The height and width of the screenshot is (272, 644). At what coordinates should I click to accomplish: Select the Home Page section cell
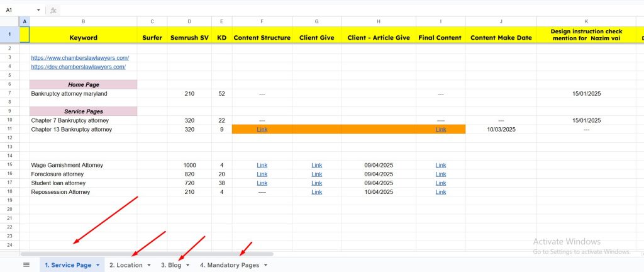point(84,84)
